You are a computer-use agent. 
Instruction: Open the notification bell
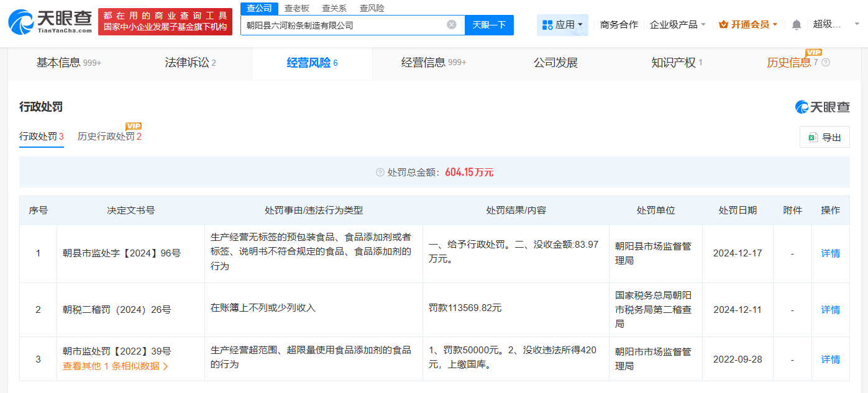point(796,24)
